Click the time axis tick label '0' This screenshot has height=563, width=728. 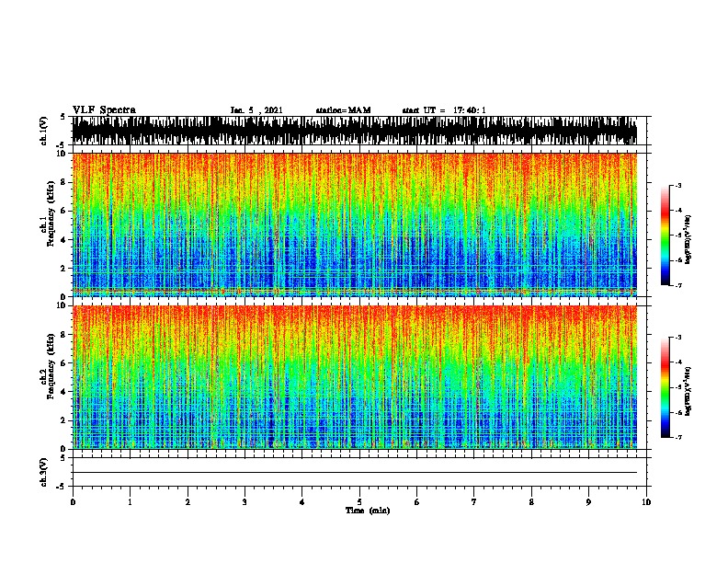tap(73, 502)
